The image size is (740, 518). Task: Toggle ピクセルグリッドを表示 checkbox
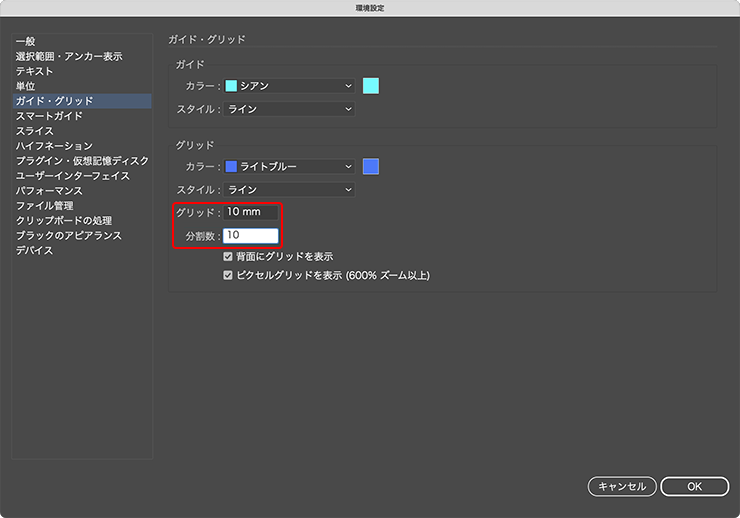(229, 274)
